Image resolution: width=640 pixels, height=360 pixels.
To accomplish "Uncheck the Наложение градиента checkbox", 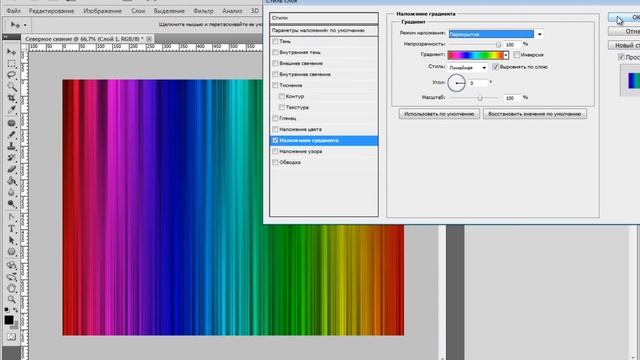I will (276, 140).
